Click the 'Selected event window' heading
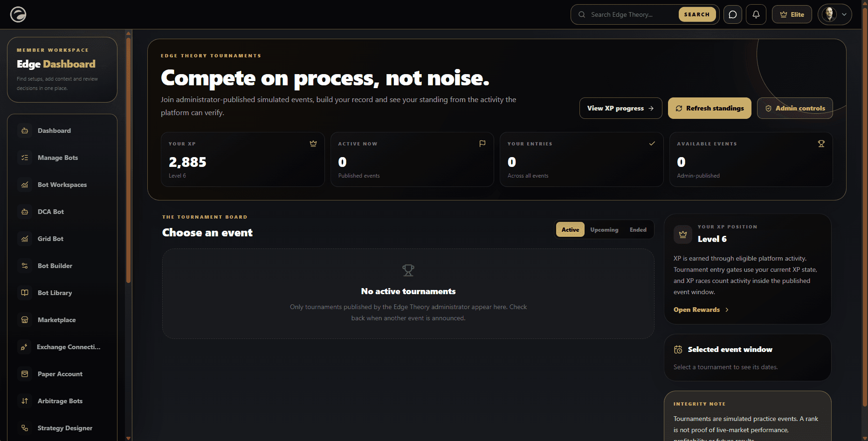 [x=730, y=350]
